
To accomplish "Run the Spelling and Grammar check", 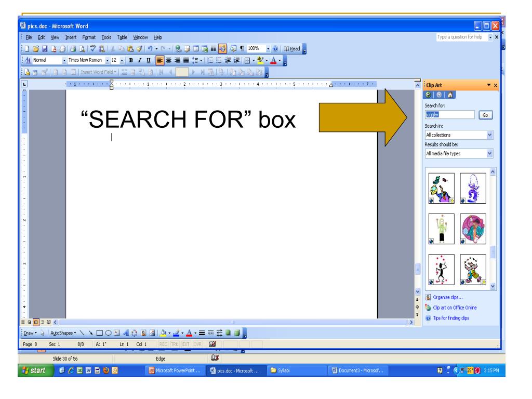I will click(92, 49).
